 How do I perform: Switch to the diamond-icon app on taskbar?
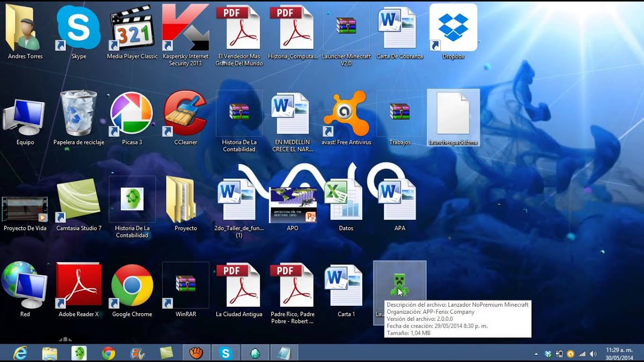pyautogui.click(x=255, y=353)
